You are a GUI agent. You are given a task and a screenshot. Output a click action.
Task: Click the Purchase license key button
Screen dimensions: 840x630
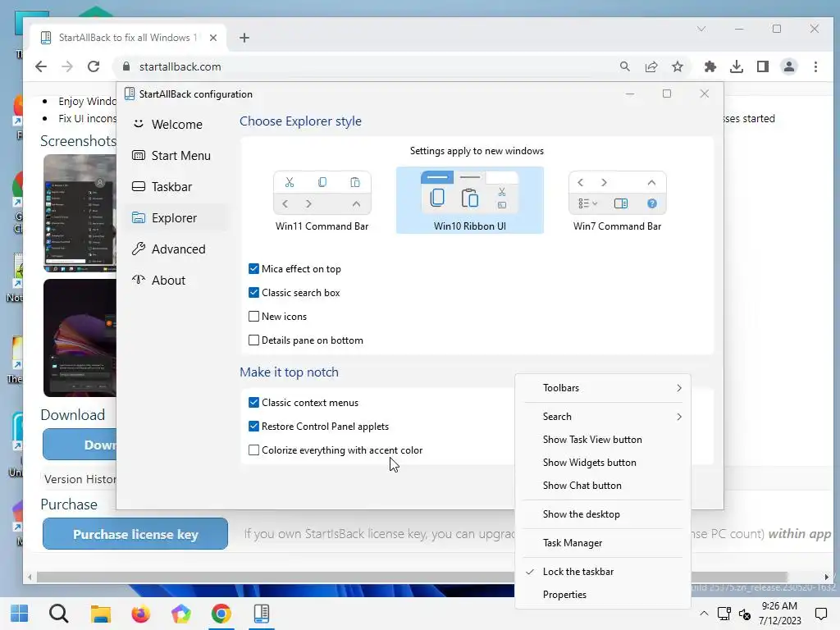click(135, 533)
